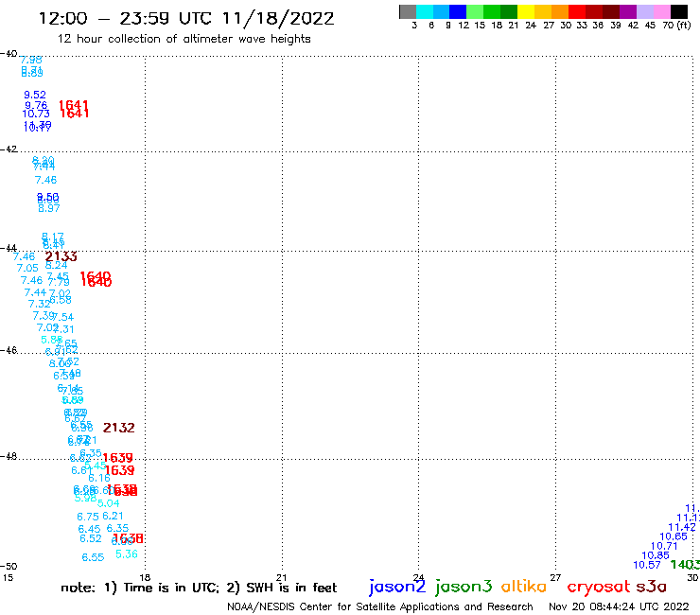
Task: Click latitude axis label -42
Action: click(9, 149)
